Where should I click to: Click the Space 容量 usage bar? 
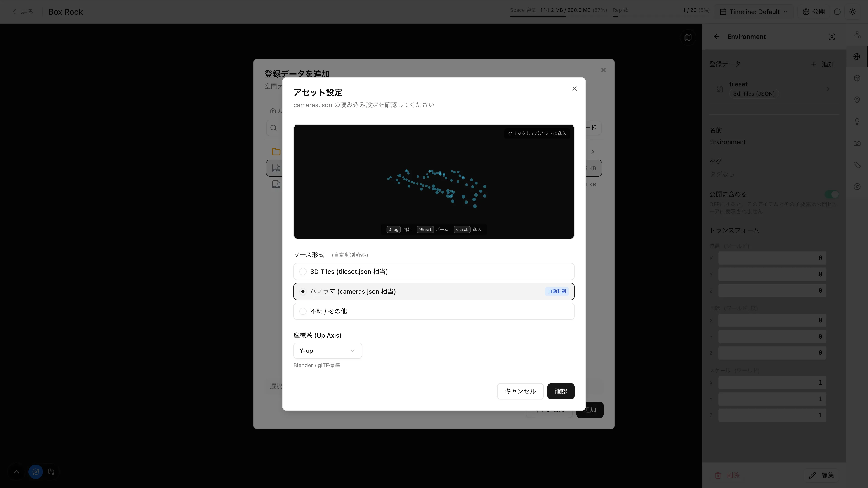[x=558, y=16]
